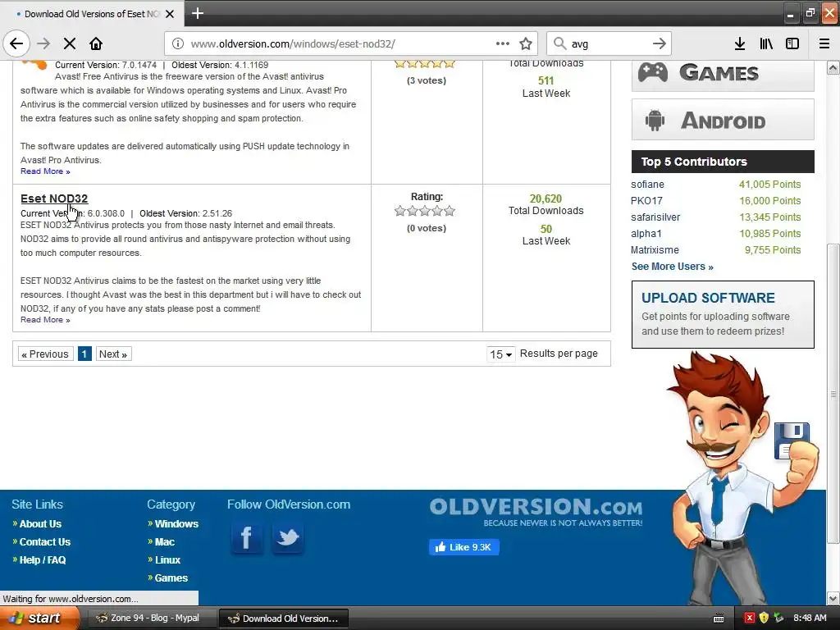The image size is (840, 630).
Task: Open the browser hamburger menu
Action: 824,44
